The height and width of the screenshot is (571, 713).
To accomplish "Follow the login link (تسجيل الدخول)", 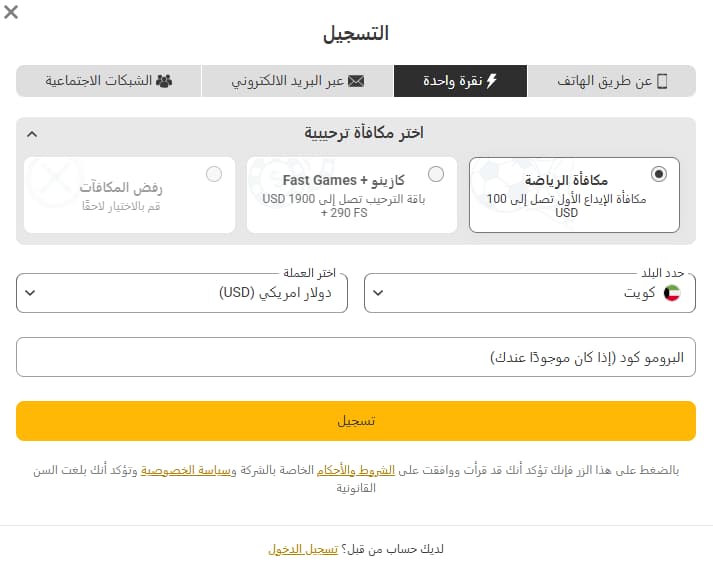I will point(303,549).
